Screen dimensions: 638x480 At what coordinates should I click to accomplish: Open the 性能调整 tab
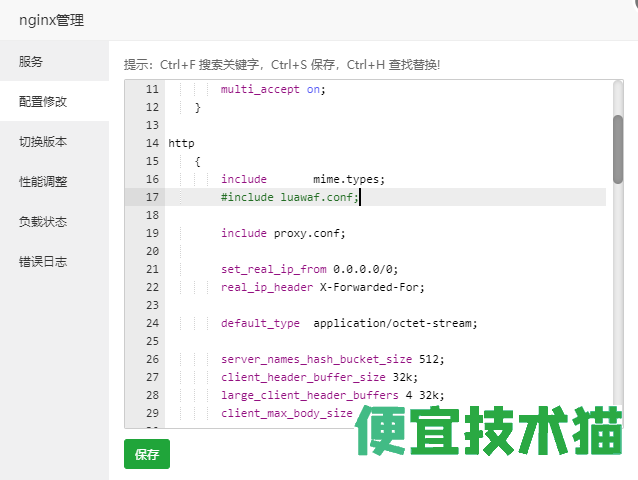54,181
